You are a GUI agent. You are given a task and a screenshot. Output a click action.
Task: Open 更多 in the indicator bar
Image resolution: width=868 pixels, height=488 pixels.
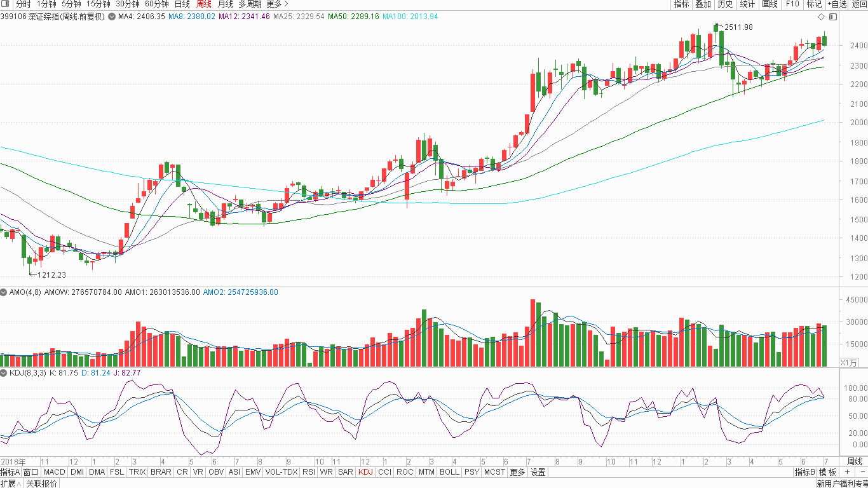(518, 472)
